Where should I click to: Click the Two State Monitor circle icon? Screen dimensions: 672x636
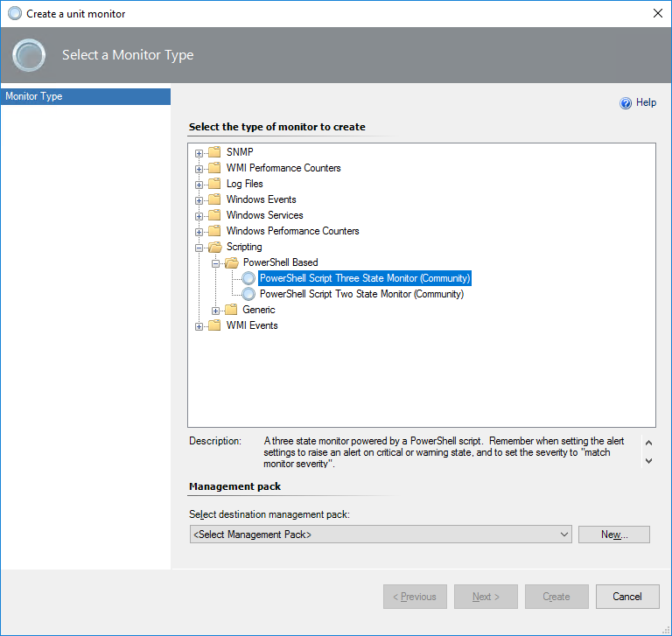coord(248,295)
